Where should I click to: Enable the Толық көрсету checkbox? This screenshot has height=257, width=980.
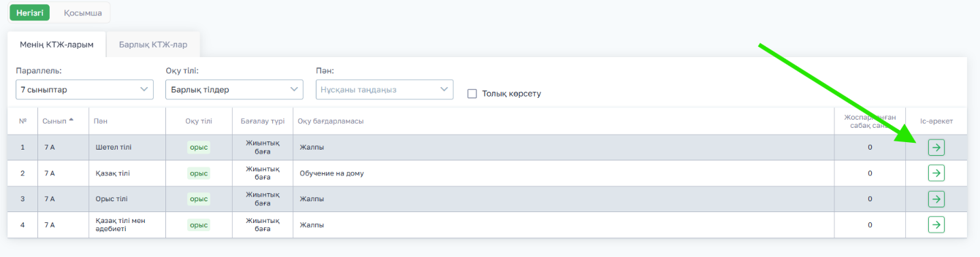coord(472,94)
